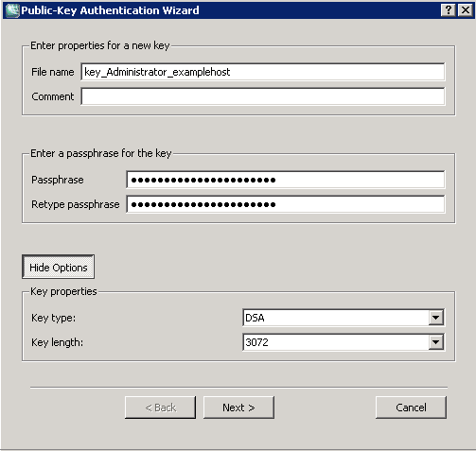Click the wizard application icon in title bar
The image size is (476, 451).
(x=12, y=10)
